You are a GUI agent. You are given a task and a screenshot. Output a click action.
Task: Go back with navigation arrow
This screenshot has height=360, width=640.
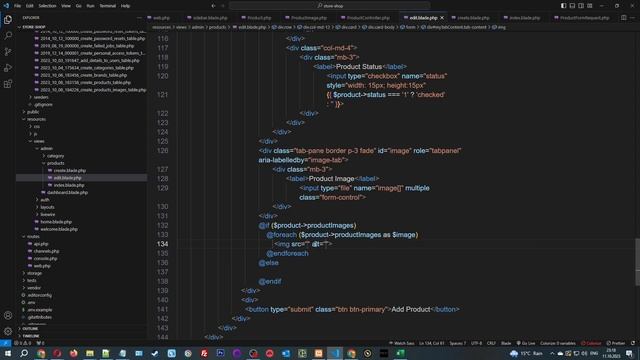213,6
